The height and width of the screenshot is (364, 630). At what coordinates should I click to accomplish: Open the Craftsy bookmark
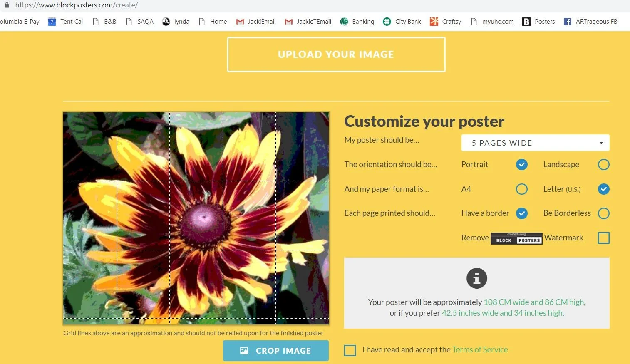[446, 22]
